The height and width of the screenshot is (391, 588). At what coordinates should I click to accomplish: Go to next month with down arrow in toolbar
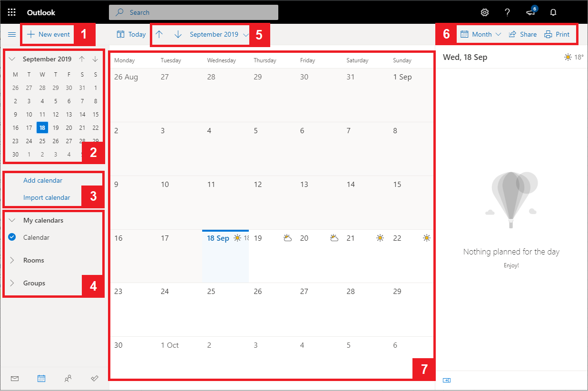click(178, 34)
